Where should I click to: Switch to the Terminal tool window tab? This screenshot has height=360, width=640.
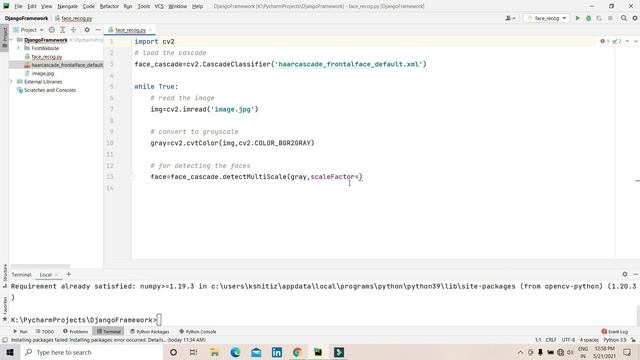[x=109, y=331]
